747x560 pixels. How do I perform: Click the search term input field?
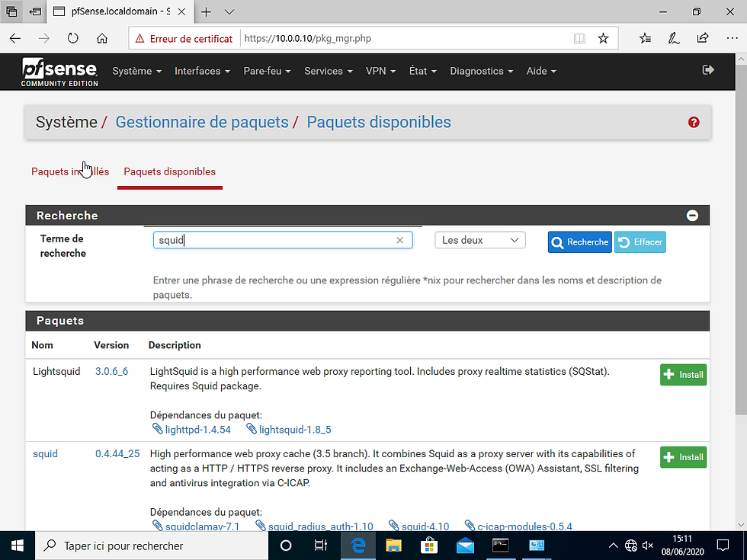click(x=283, y=240)
